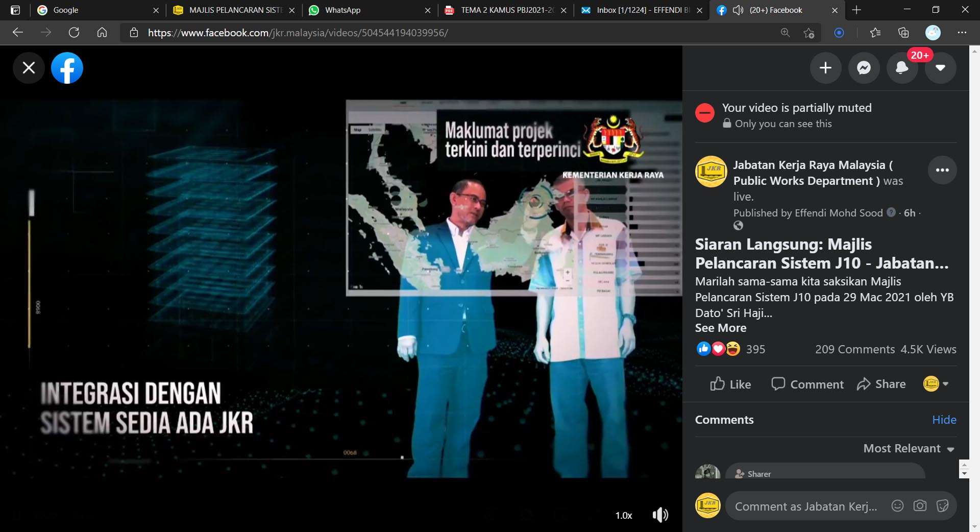
Task: Click the Like reaction emoji icon
Action: 703,349
